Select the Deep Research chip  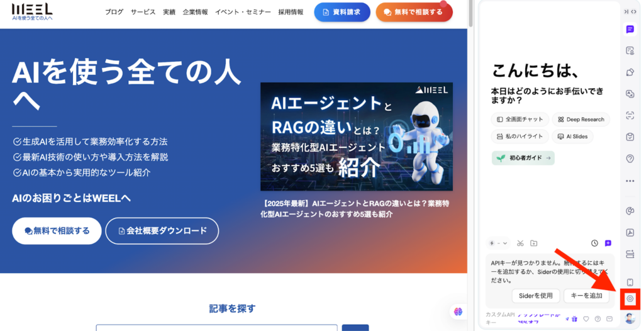click(x=580, y=119)
